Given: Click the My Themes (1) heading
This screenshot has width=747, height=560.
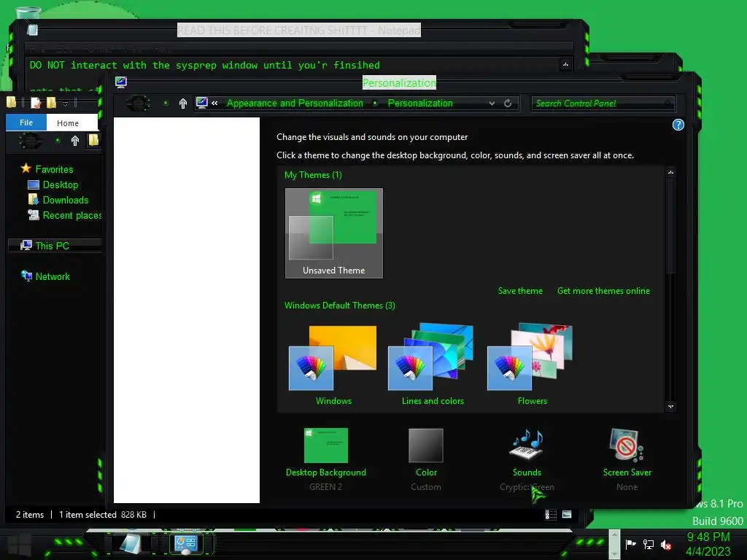Looking at the screenshot, I should 313,175.
